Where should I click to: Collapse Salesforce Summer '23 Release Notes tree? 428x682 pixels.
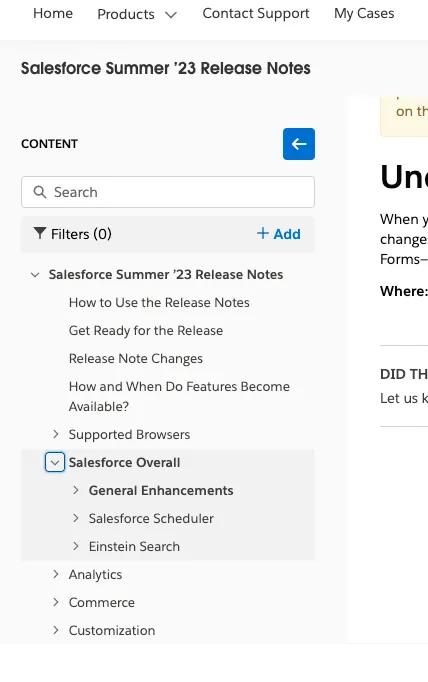(35, 275)
